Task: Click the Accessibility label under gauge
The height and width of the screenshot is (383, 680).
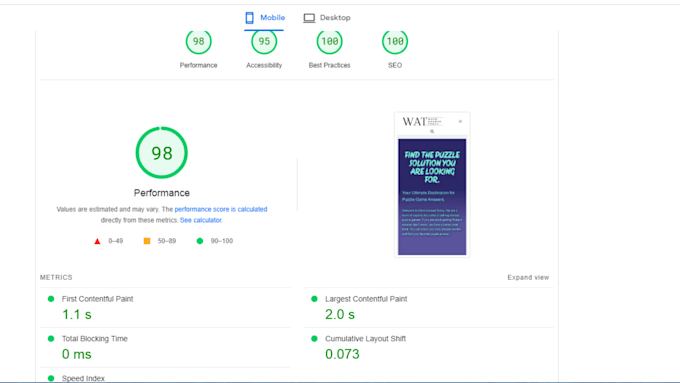Action: [264, 65]
